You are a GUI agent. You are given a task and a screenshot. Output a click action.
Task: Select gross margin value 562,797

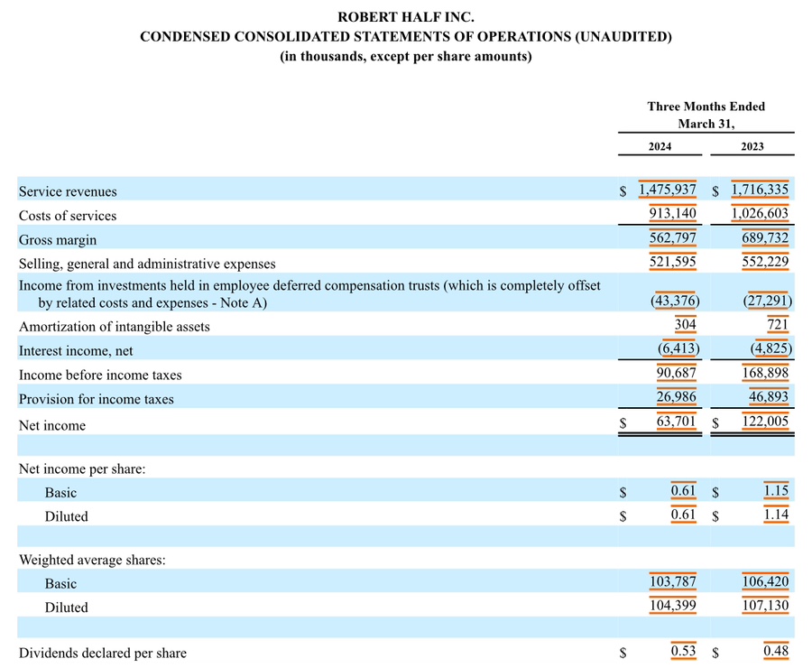click(673, 237)
